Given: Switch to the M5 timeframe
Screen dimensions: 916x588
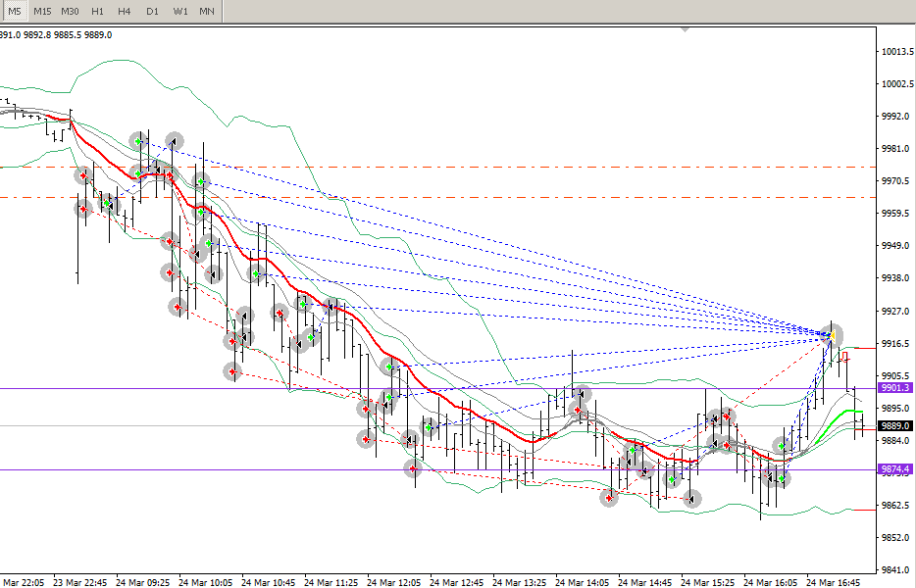Looking at the screenshot, I should pyautogui.click(x=15, y=11).
